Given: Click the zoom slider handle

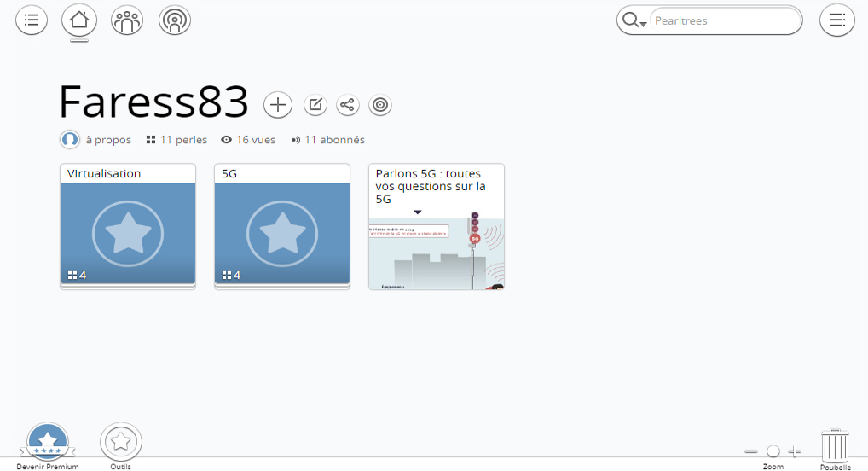Looking at the screenshot, I should pos(773,451).
